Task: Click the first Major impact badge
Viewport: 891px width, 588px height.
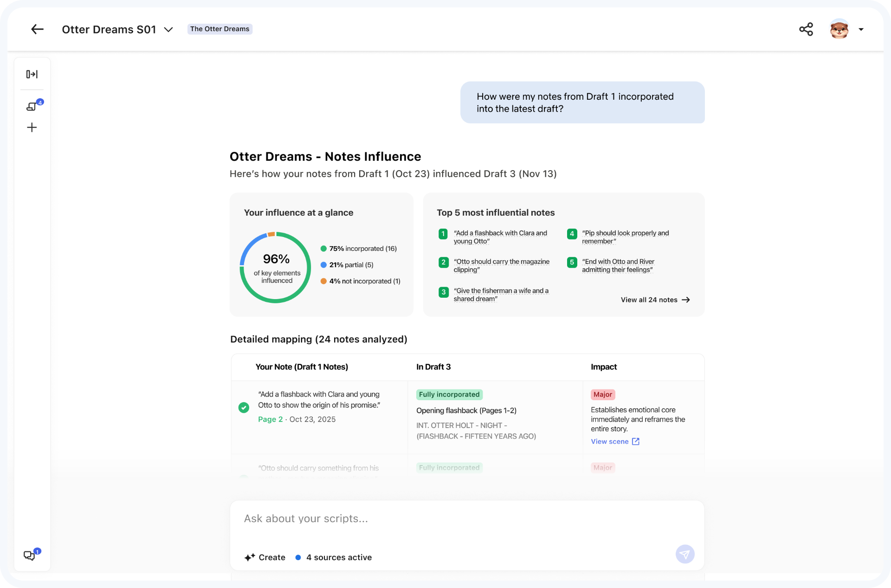Action: 603,395
